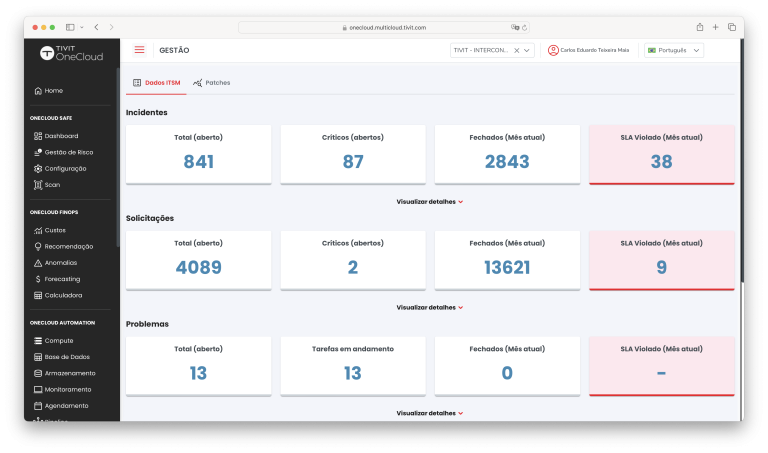The height and width of the screenshot is (453, 768).
Task: Switch to the Patches tab
Action: [212, 82]
